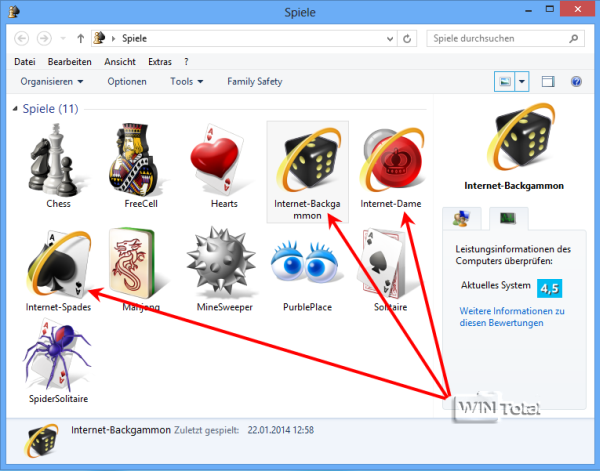Switch to the ratings people tab

(461, 218)
